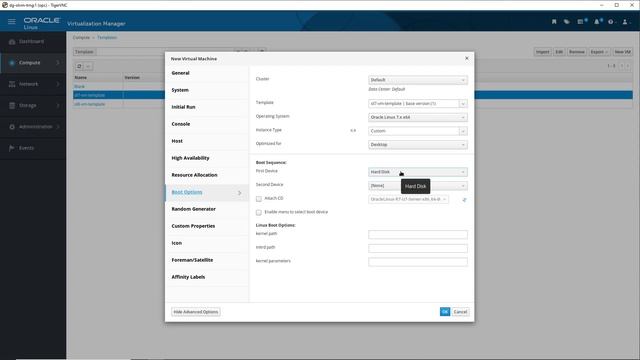This screenshot has height=360, width=640.
Task: Click the Administration gear icon in sidebar
Action: [12, 127]
